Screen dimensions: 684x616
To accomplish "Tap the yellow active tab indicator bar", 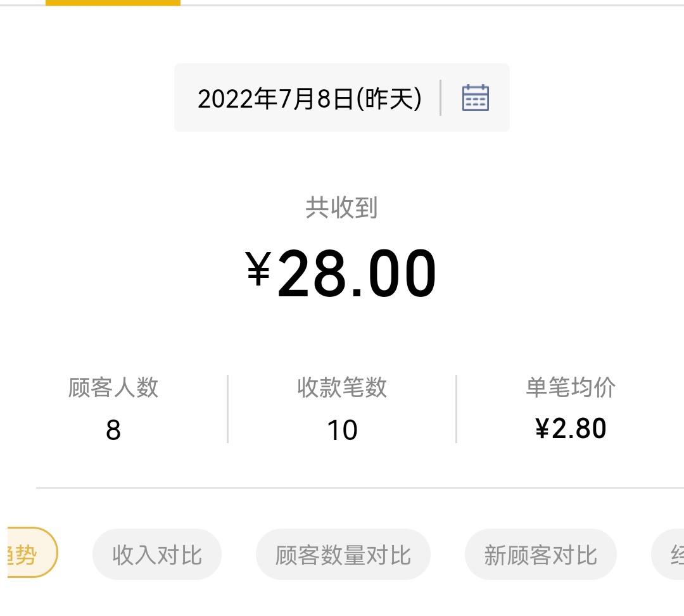I will coord(113,3).
